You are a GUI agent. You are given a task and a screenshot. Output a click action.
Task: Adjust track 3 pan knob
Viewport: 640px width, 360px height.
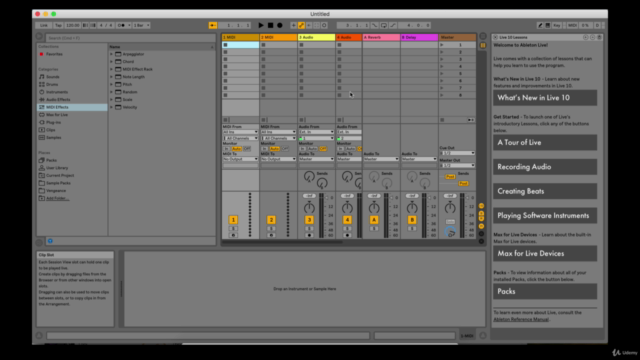[309, 207]
